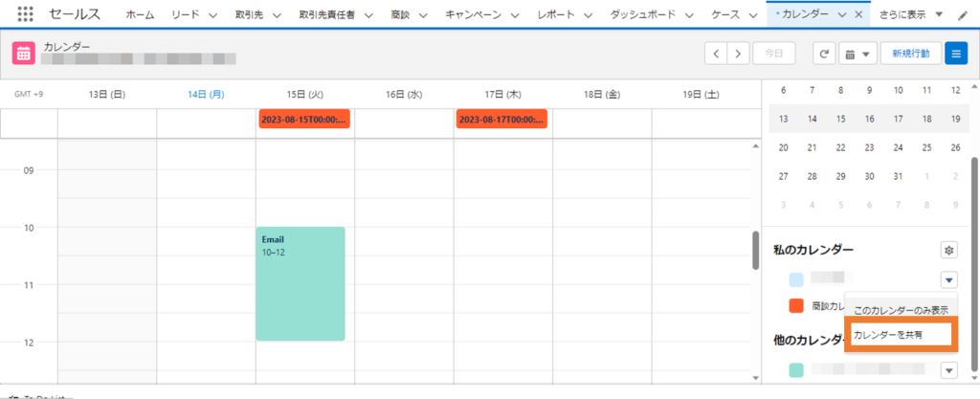This screenshot has height=399, width=980.
Task: Open my calendar options dropdown arrow
Action: pos(948,279)
